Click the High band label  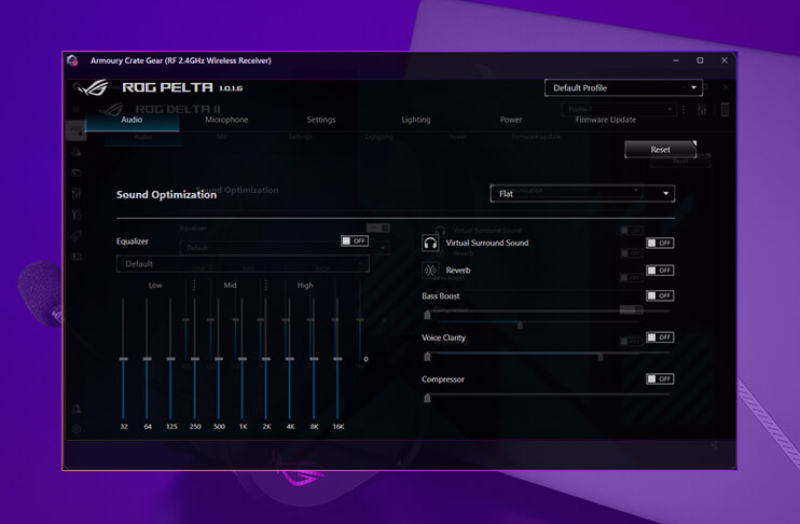(305, 285)
